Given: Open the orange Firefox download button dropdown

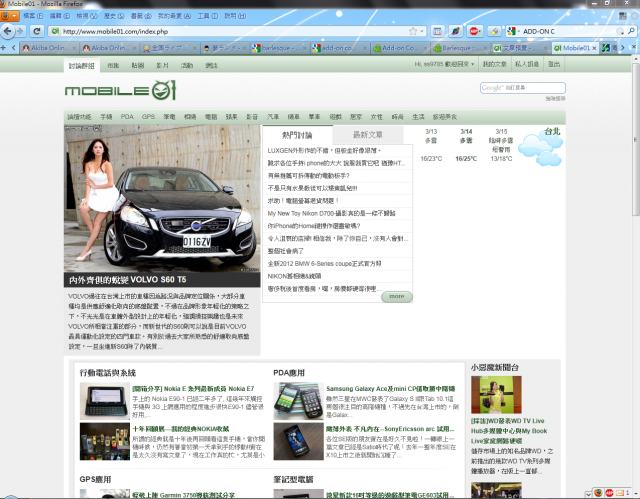Looking at the screenshot, I should coord(9,16).
